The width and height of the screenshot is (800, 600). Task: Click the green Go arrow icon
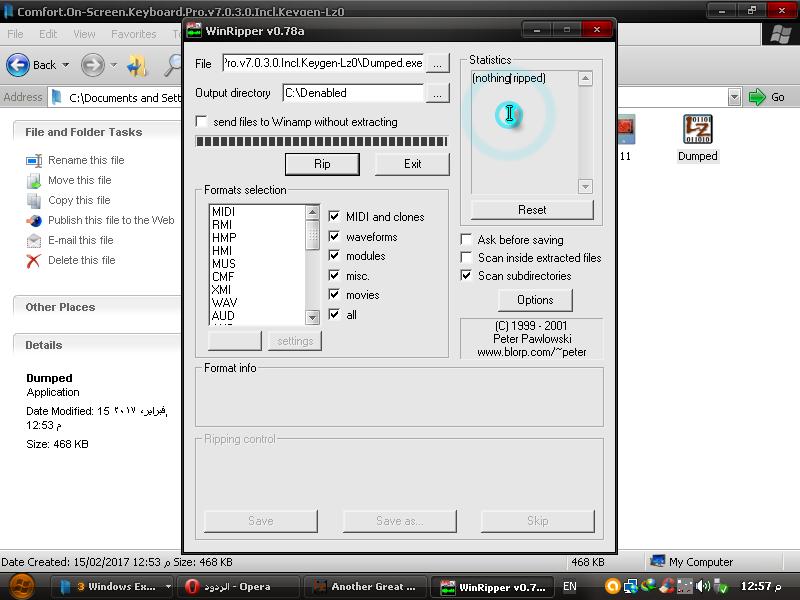pyautogui.click(x=757, y=97)
